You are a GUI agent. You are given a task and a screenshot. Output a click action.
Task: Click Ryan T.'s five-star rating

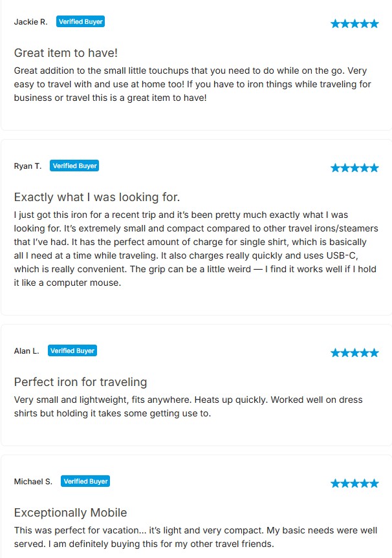point(354,168)
